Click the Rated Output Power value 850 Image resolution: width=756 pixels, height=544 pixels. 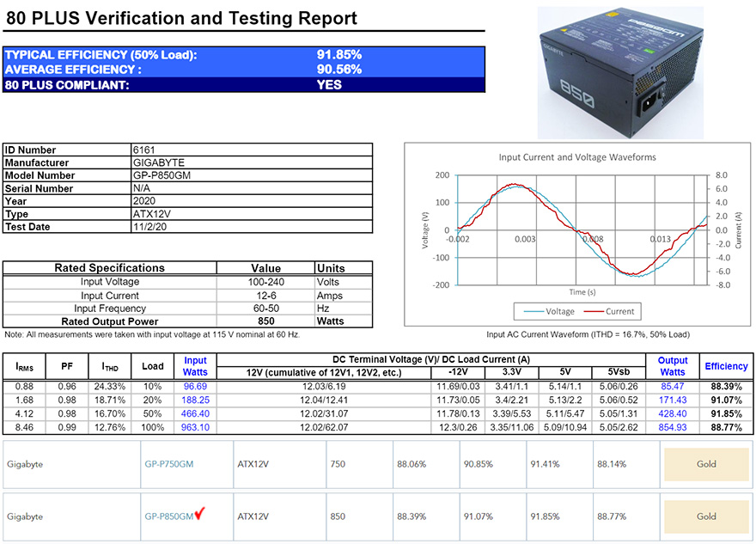pos(265,321)
